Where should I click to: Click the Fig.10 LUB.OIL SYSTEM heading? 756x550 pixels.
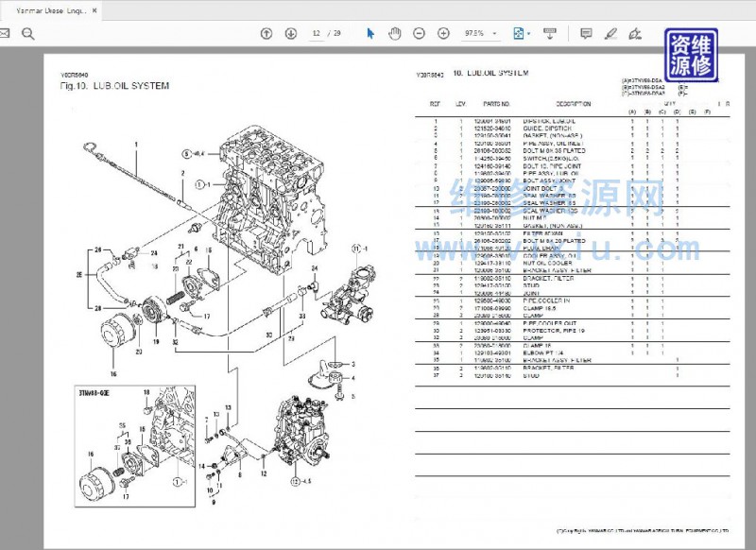click(x=114, y=86)
